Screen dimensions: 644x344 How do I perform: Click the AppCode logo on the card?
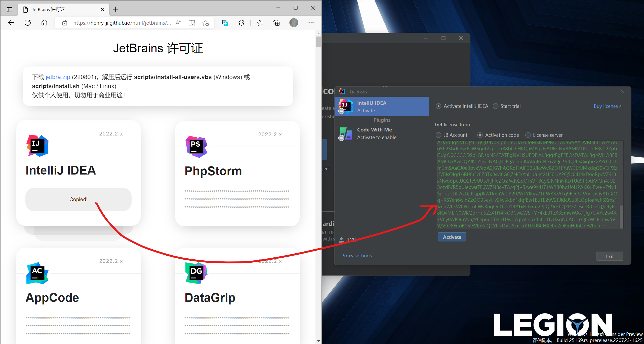click(37, 273)
